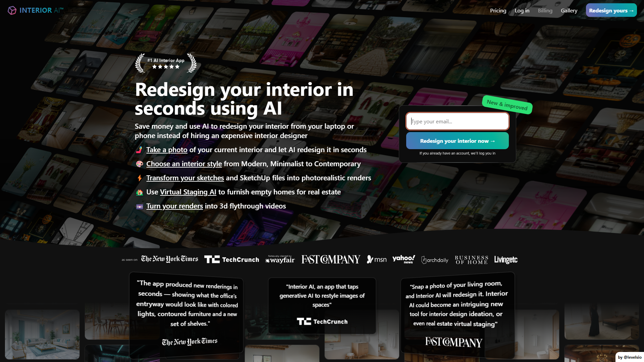Click the Redesign your interior now button

[x=458, y=140]
